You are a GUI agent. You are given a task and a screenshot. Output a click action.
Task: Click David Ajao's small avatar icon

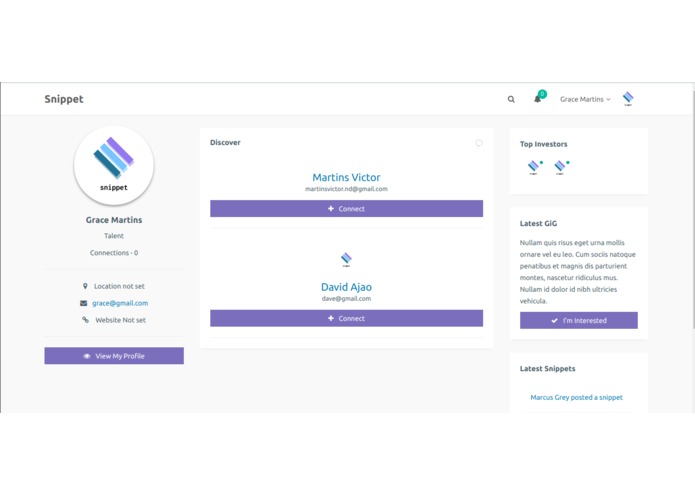pyautogui.click(x=346, y=259)
